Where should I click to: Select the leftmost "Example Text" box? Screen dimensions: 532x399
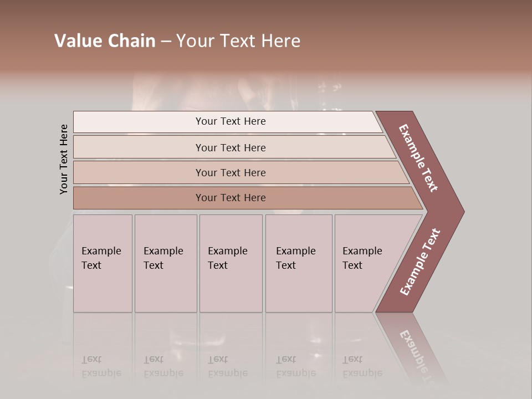[103, 263]
